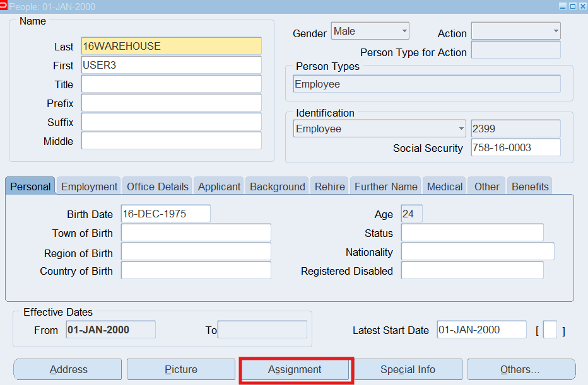Switch to the Employment tab
588x385 pixels.
(x=89, y=187)
